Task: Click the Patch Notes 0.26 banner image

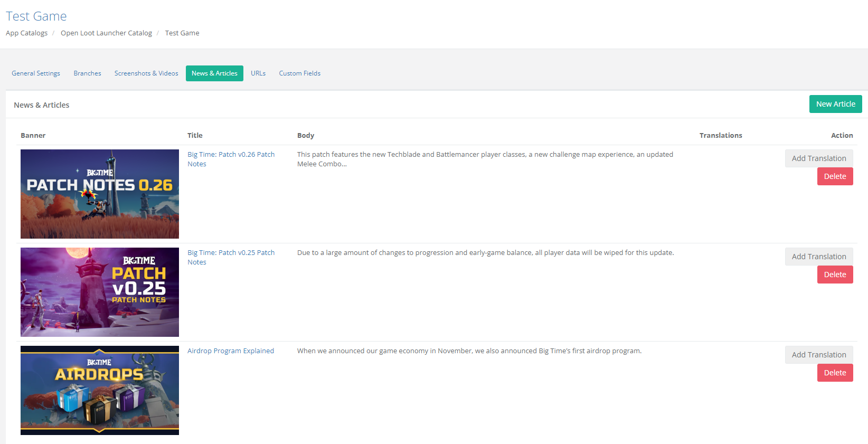Action: (100, 194)
